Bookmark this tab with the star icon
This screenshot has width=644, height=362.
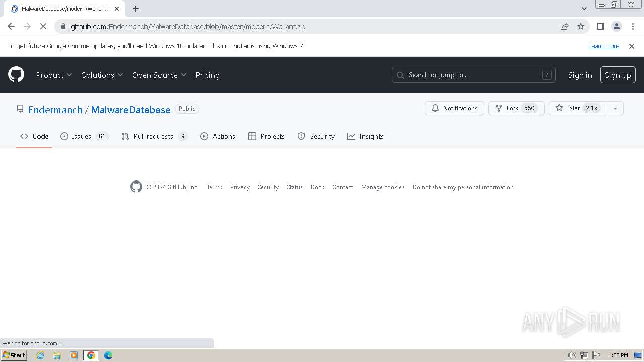point(581,26)
